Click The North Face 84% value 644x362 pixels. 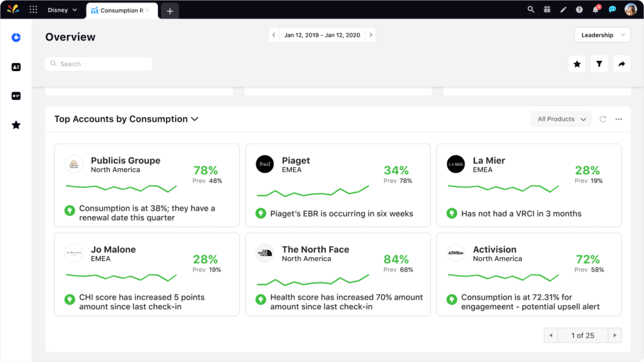click(396, 259)
